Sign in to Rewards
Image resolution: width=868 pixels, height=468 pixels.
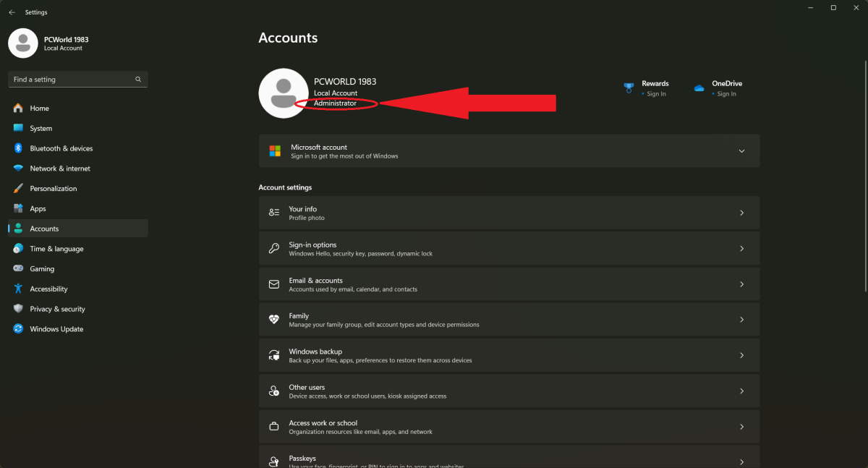[655, 93]
